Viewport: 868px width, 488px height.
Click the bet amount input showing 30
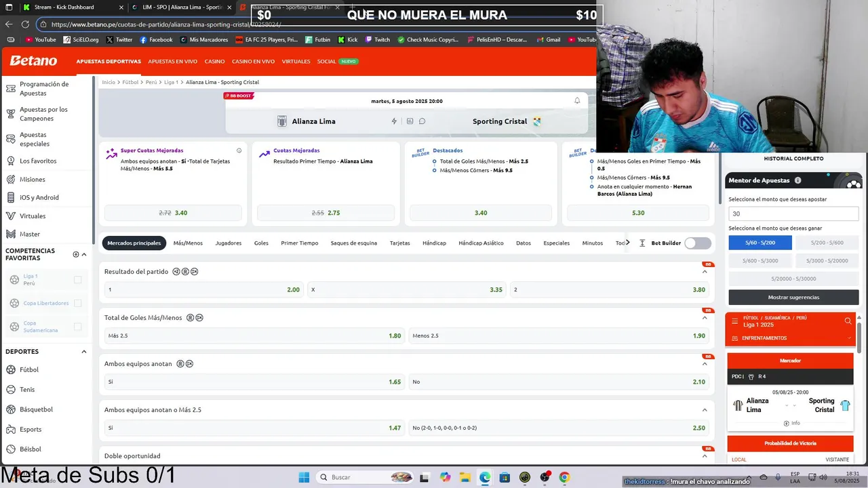click(793, 213)
